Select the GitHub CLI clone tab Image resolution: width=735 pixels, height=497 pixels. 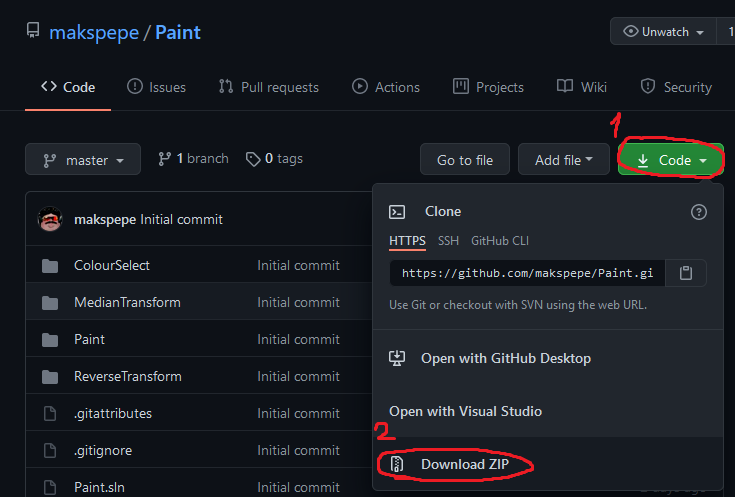500,241
